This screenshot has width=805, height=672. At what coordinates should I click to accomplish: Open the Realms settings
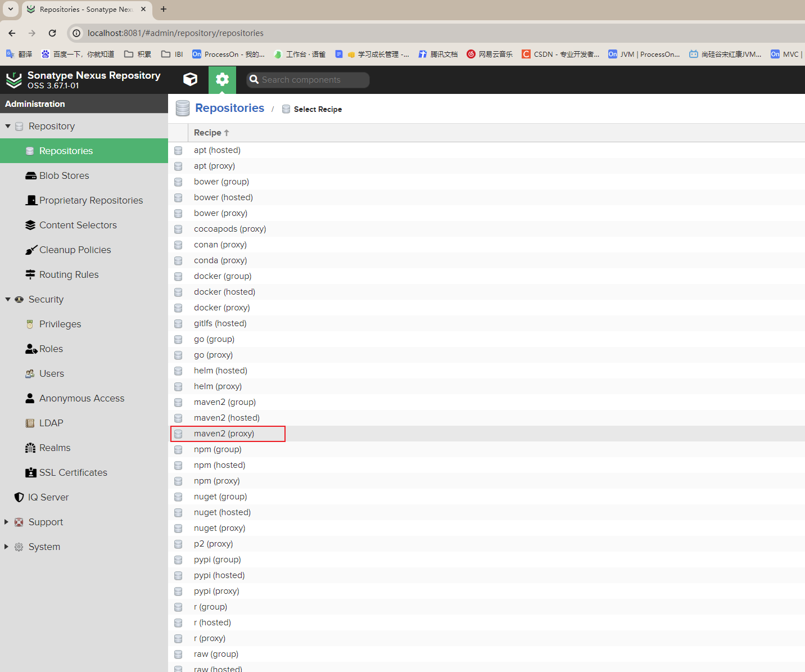tap(55, 448)
